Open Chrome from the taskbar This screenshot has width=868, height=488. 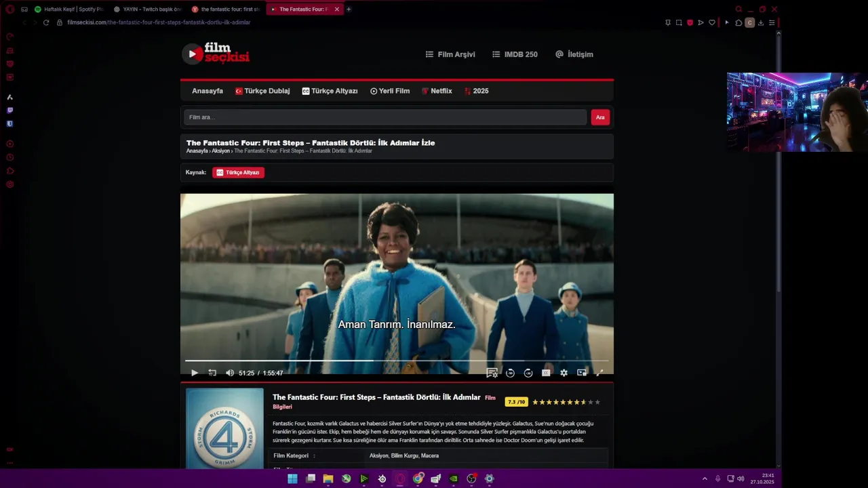[x=418, y=479]
